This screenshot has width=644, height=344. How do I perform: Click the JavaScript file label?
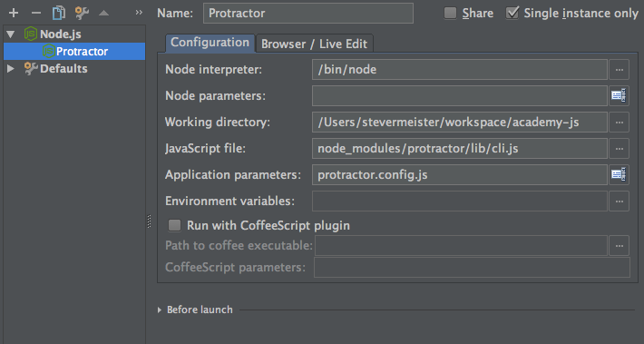click(205, 148)
